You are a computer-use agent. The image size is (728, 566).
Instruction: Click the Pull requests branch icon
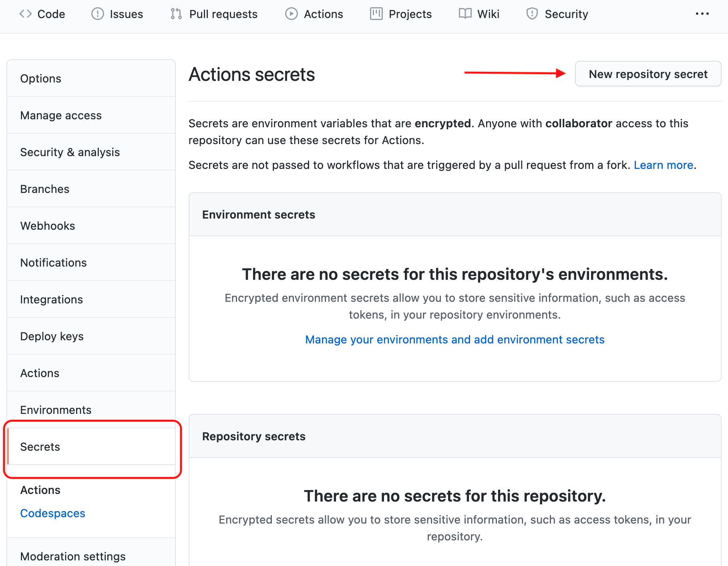[x=176, y=14]
